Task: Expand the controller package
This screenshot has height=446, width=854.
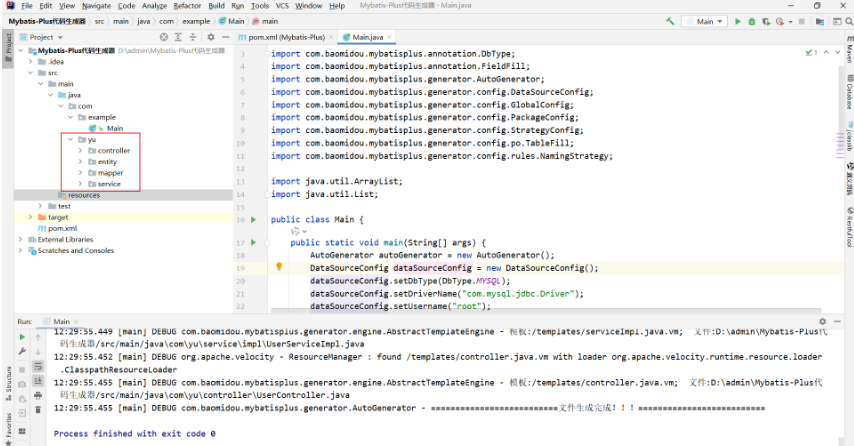Action: [80, 150]
